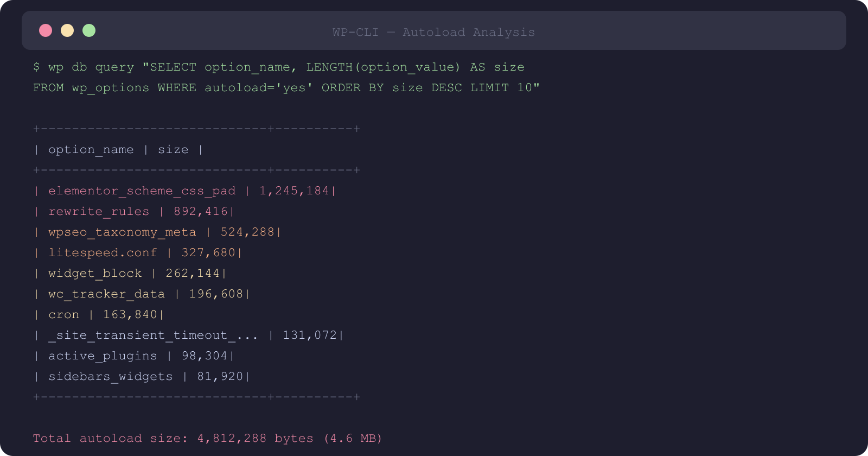Select the widget_block row

point(95,273)
